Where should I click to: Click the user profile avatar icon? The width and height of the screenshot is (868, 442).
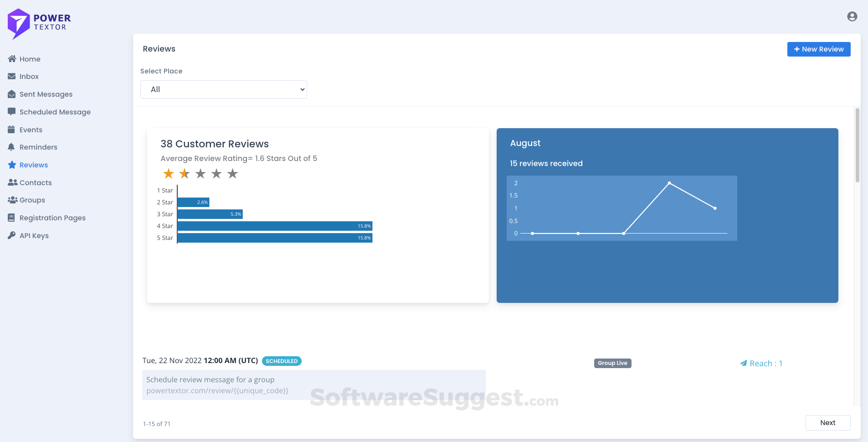[x=851, y=16]
